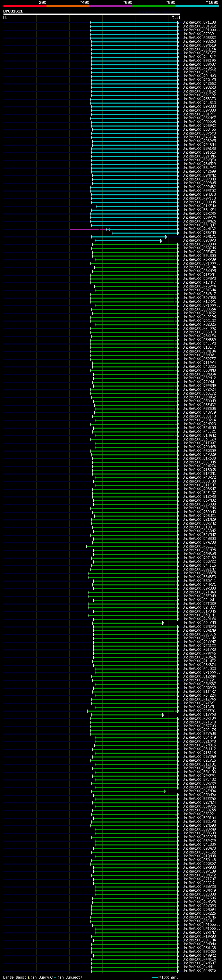Screen dimensions: 222x980
Task: Click the BP031611 query name
Action: 13,11
